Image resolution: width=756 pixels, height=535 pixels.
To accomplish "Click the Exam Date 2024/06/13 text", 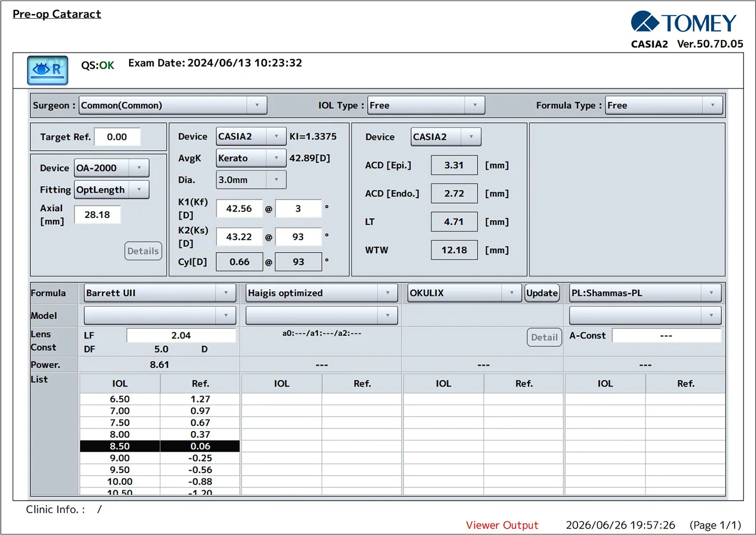I will [x=215, y=63].
